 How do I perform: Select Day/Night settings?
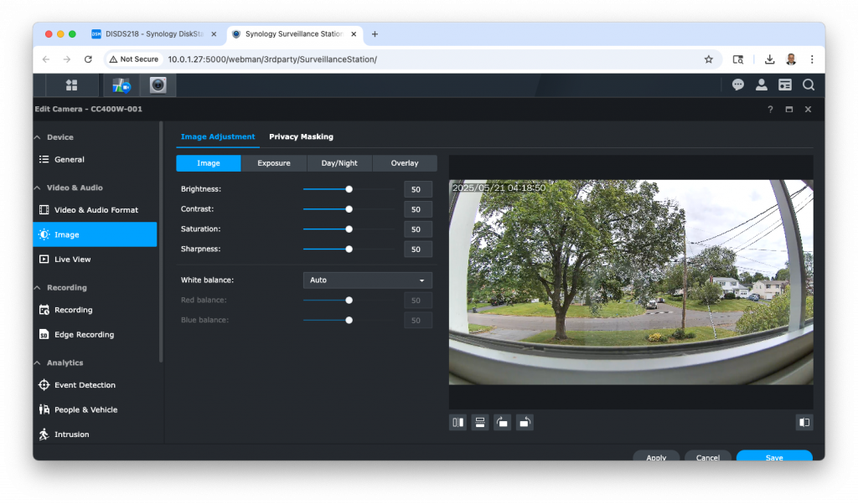(x=339, y=162)
